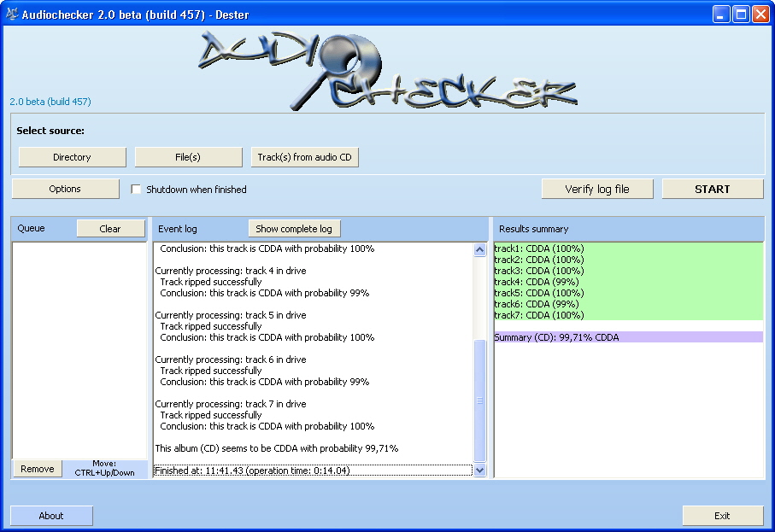The height and width of the screenshot is (532, 775).
Task: Open the About window
Action: pyautogui.click(x=51, y=516)
